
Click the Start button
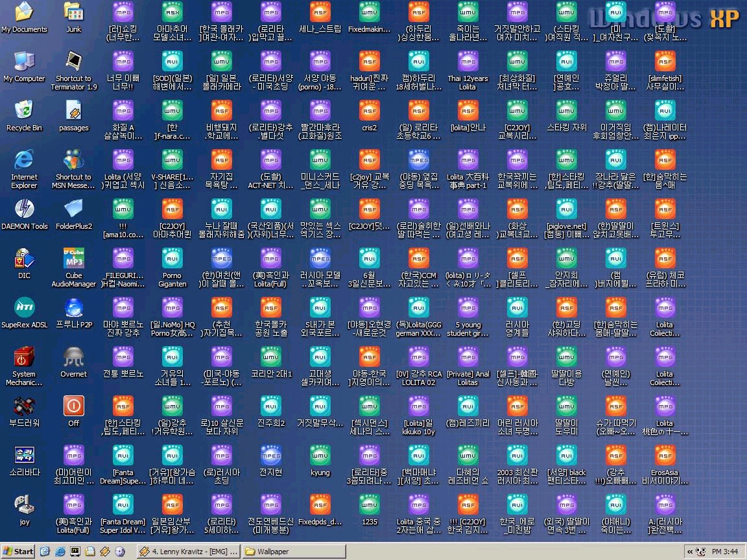pyautogui.click(x=18, y=552)
